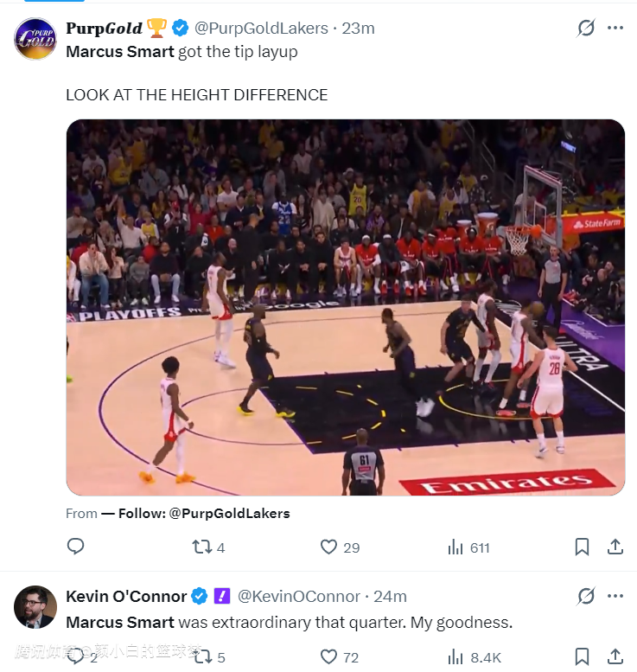Retweet the PurpGold Marcus Smart post

[201, 547]
